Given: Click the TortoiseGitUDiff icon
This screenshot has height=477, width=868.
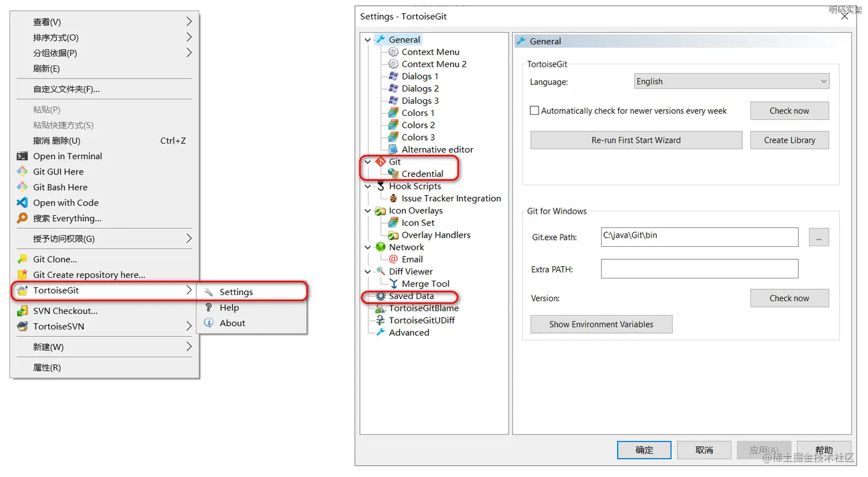Looking at the screenshot, I should pyautogui.click(x=381, y=320).
